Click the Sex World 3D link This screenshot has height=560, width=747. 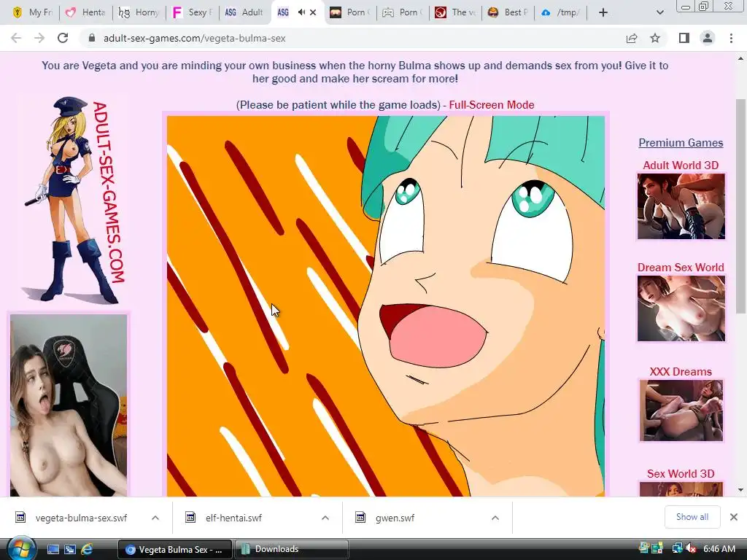(x=681, y=474)
